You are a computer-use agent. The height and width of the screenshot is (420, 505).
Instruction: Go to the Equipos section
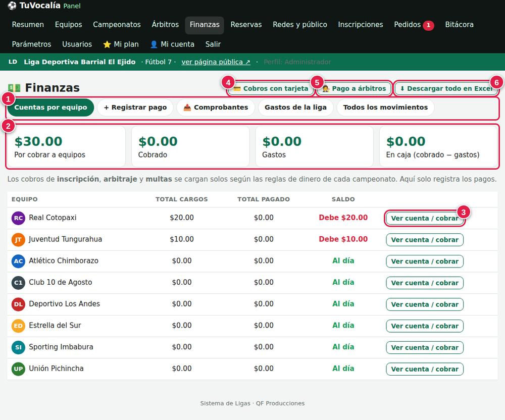69,25
